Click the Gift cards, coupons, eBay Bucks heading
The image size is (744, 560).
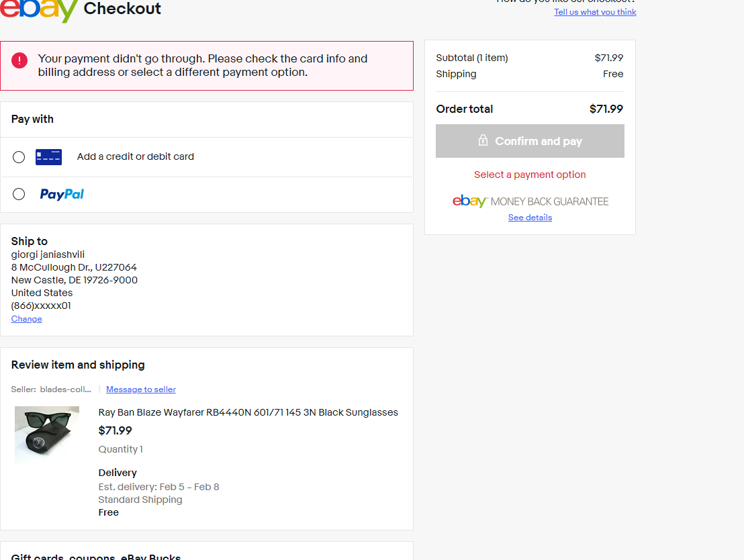click(x=96, y=556)
